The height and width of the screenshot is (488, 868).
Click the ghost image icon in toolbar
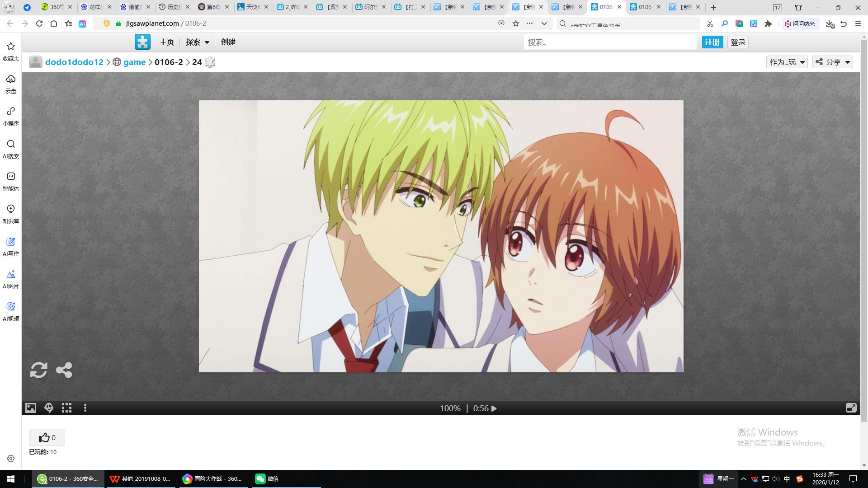coord(49,408)
